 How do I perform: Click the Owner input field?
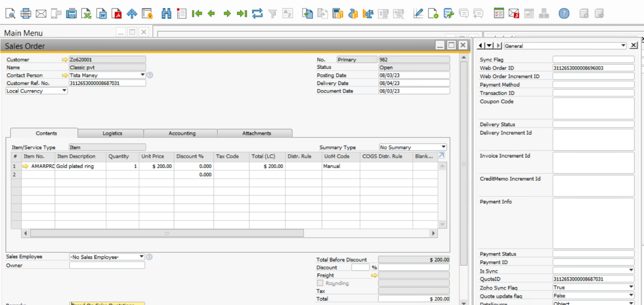[107, 265]
